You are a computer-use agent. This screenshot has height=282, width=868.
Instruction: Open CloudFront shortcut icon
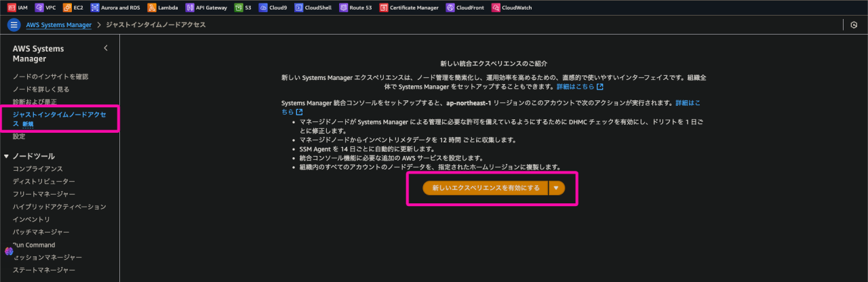pos(450,7)
